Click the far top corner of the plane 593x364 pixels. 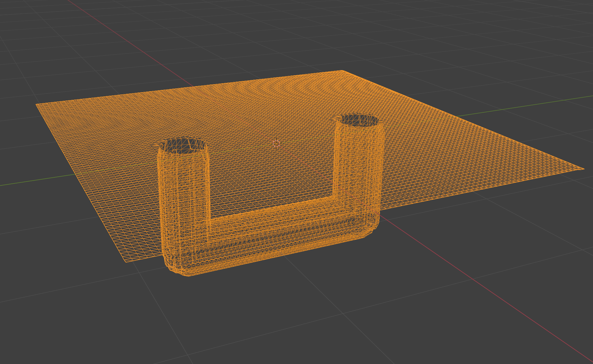342,71
